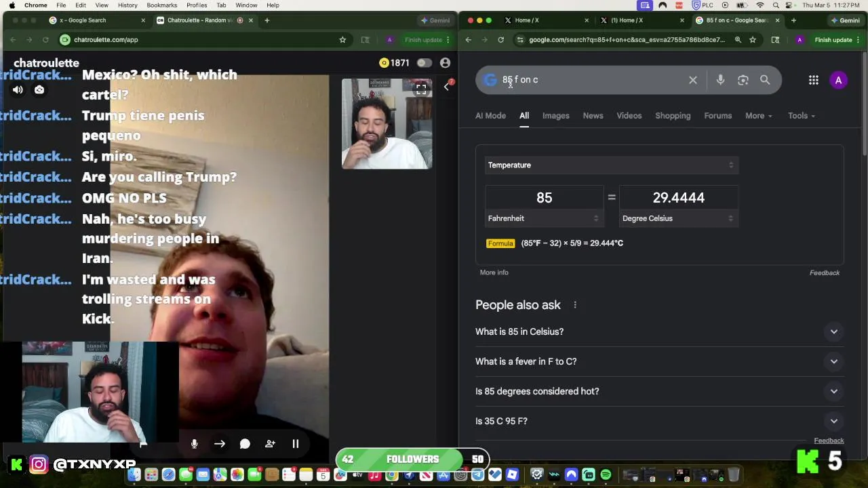Click Feedback link below temperature converter
This screenshot has width=868, height=488.
click(825, 272)
